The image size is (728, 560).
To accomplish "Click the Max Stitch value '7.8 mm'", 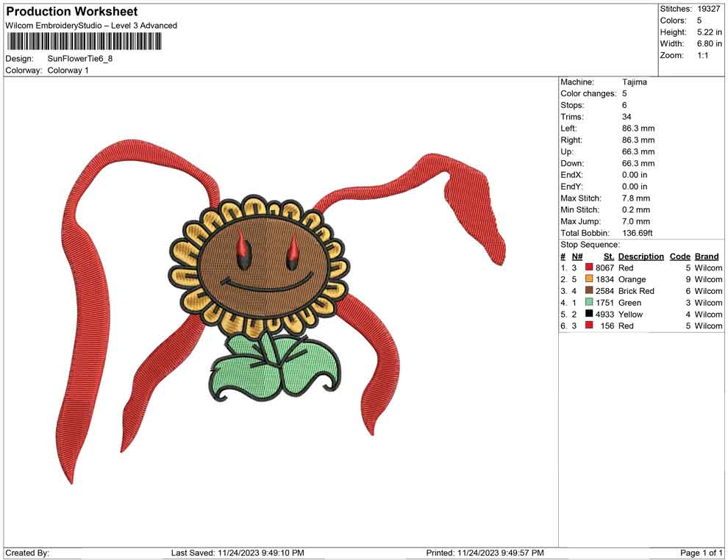I will 636,198.
